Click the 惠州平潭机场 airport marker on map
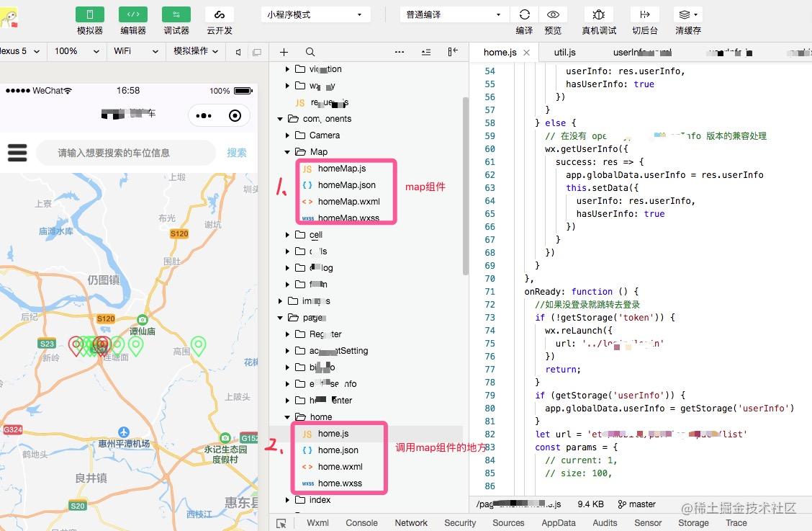Image resolution: width=812 pixels, height=531 pixels. click(x=124, y=432)
